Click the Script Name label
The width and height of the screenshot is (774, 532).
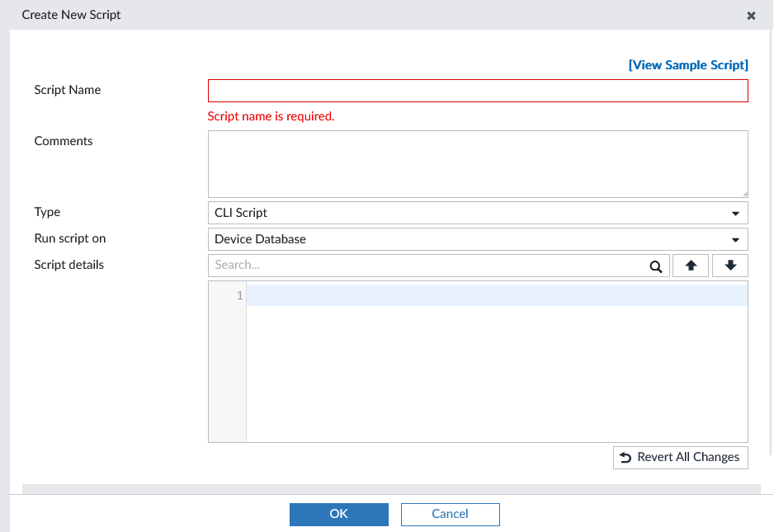[68, 90]
